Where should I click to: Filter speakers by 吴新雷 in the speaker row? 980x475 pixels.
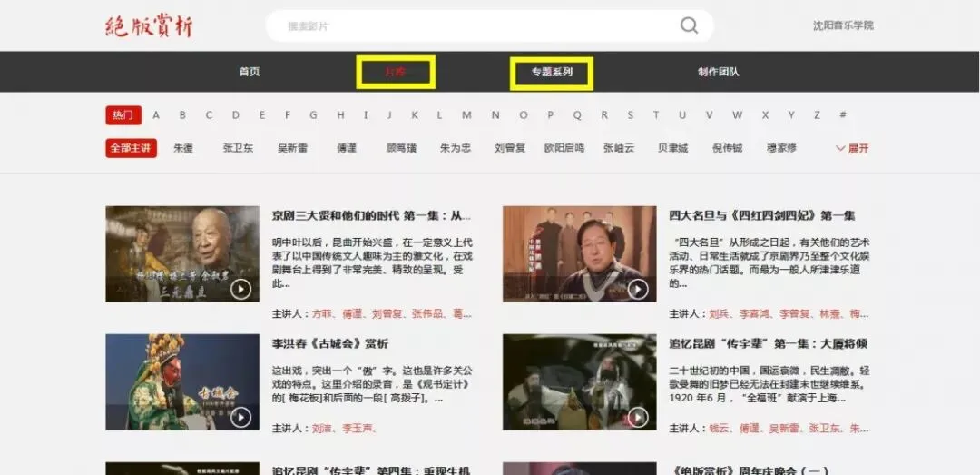[292, 148]
